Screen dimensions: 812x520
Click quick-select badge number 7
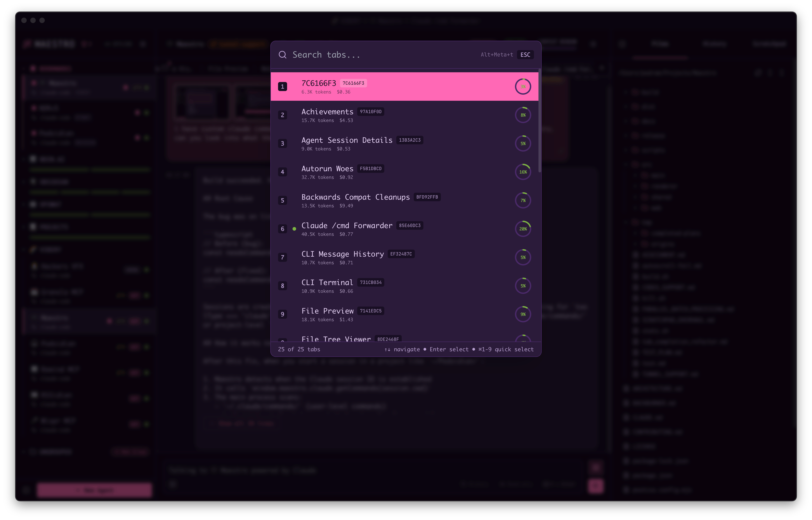coord(283,257)
